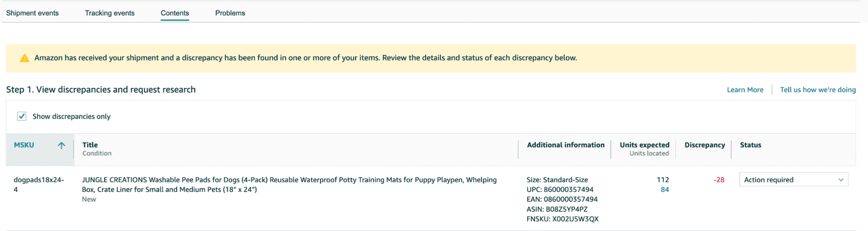Open the Tracking events tab
The width and height of the screenshot is (868, 231).
109,13
